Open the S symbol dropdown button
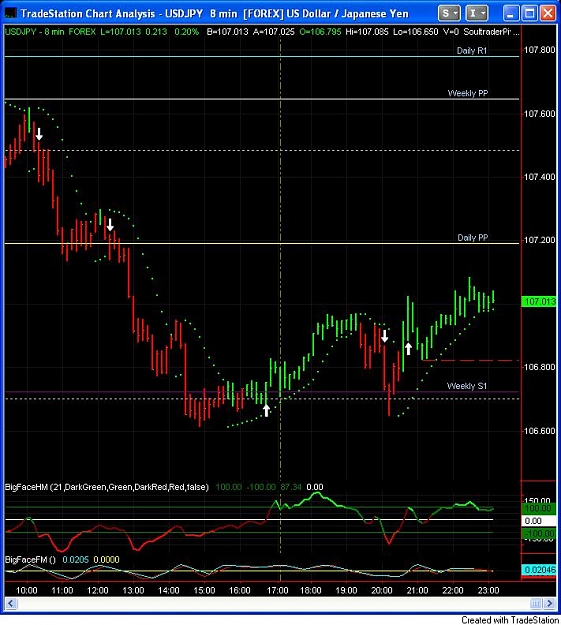 tap(449, 13)
